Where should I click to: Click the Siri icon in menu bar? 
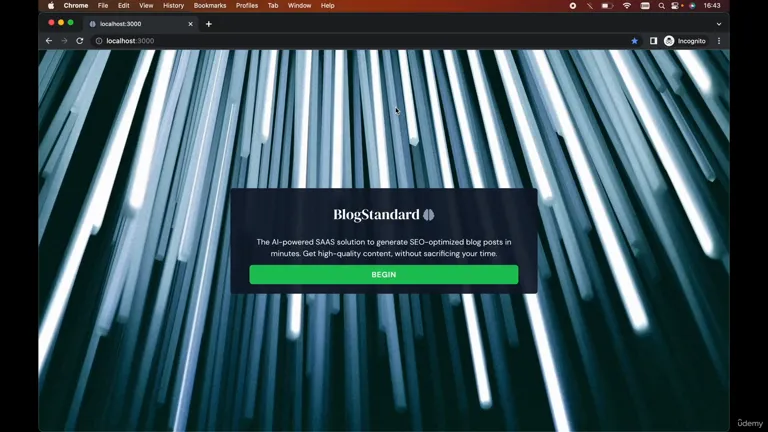pyautogui.click(x=692, y=6)
